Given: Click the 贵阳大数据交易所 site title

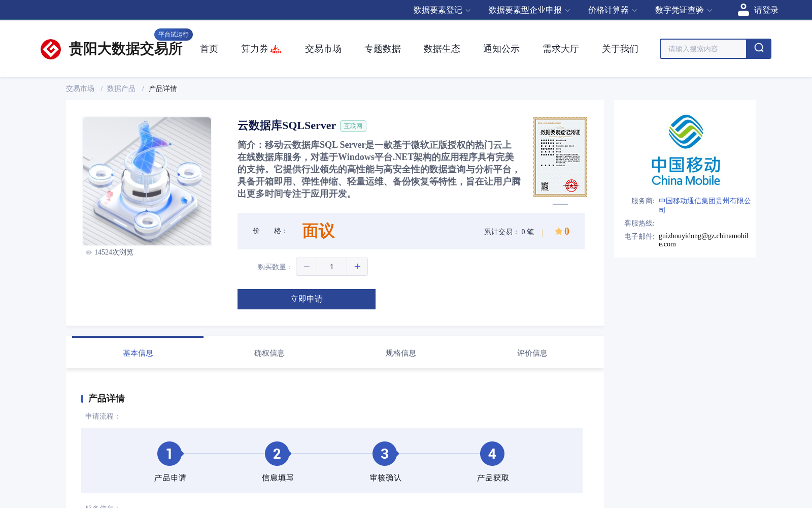Looking at the screenshot, I should (x=125, y=49).
